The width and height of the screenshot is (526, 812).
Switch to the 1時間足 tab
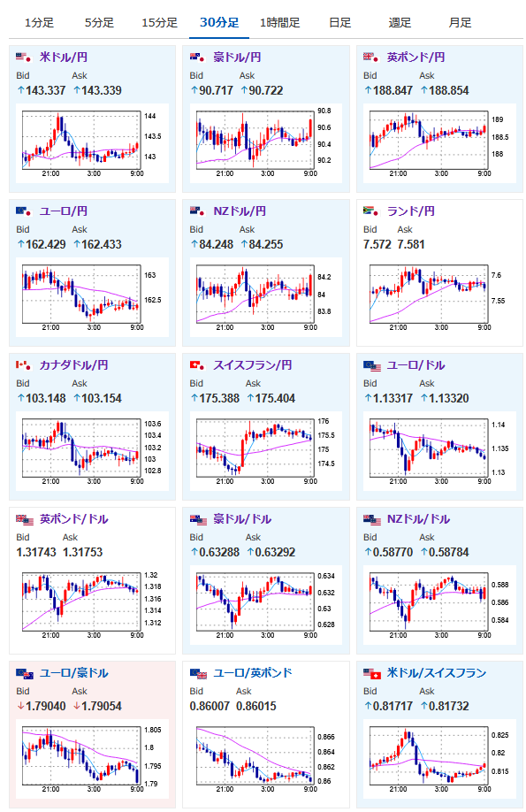pyautogui.click(x=279, y=23)
